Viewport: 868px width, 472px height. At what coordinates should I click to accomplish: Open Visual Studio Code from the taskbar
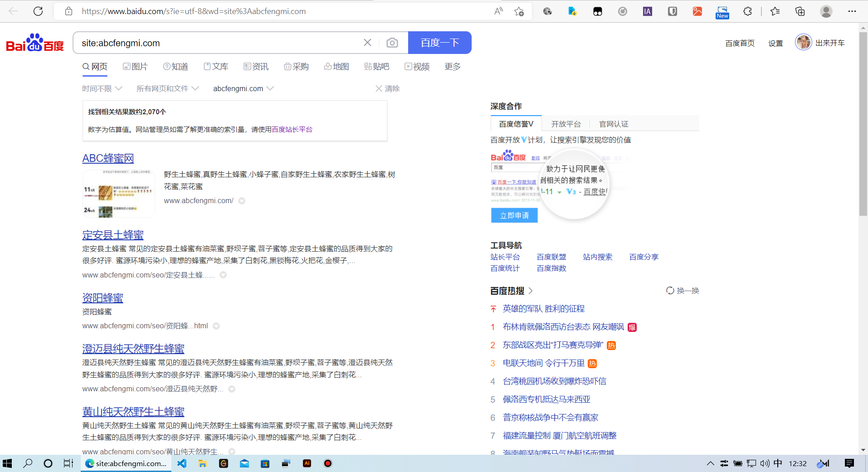click(181, 463)
